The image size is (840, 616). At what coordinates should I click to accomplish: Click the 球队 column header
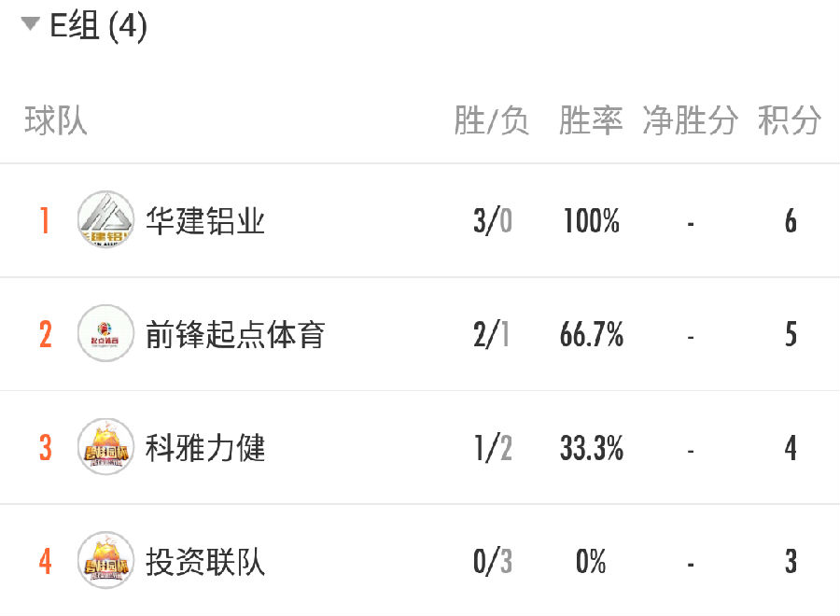(x=55, y=120)
